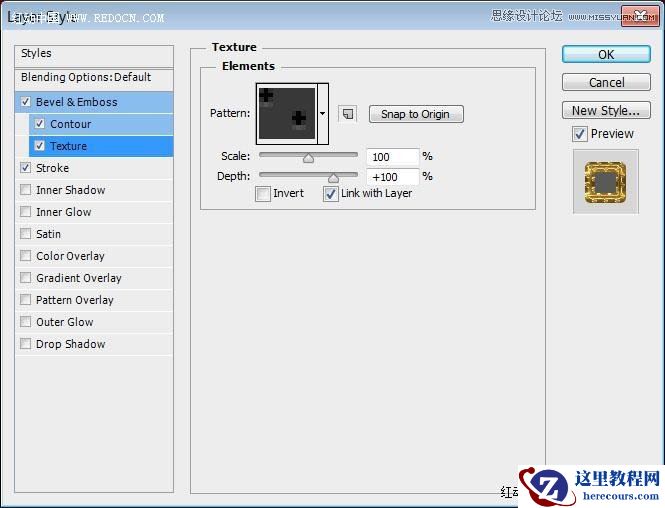Enable the Gradient Overlay checkbox

click(25, 278)
